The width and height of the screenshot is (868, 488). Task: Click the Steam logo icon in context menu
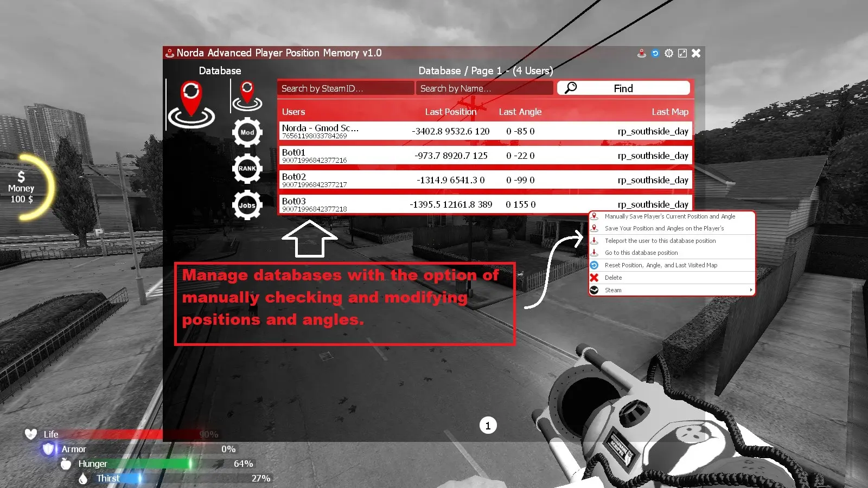595,290
